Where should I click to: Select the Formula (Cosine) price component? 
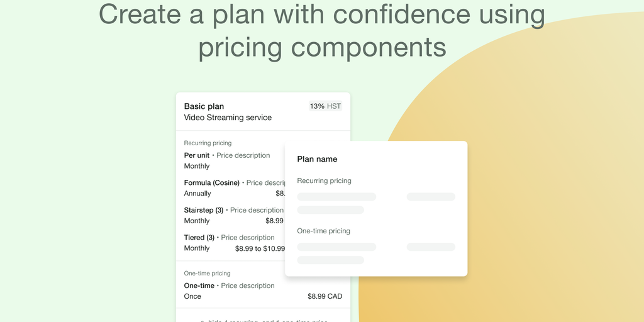coord(211,183)
